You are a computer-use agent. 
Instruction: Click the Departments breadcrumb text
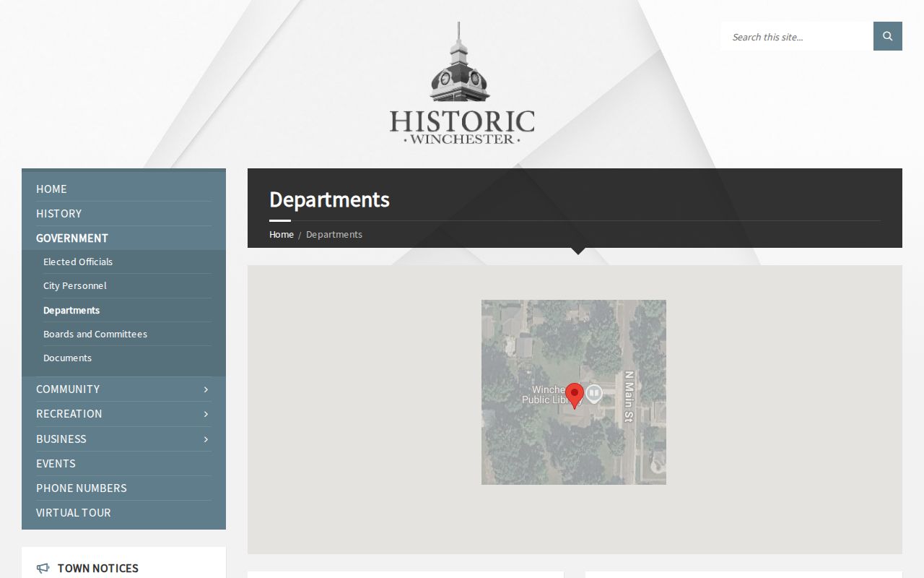334,234
